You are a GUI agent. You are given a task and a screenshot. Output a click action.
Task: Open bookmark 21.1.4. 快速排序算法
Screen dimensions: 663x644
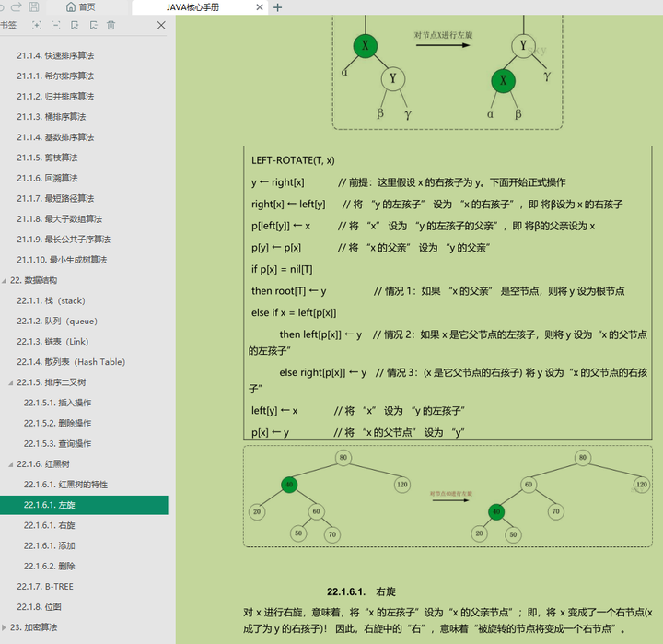pos(55,55)
